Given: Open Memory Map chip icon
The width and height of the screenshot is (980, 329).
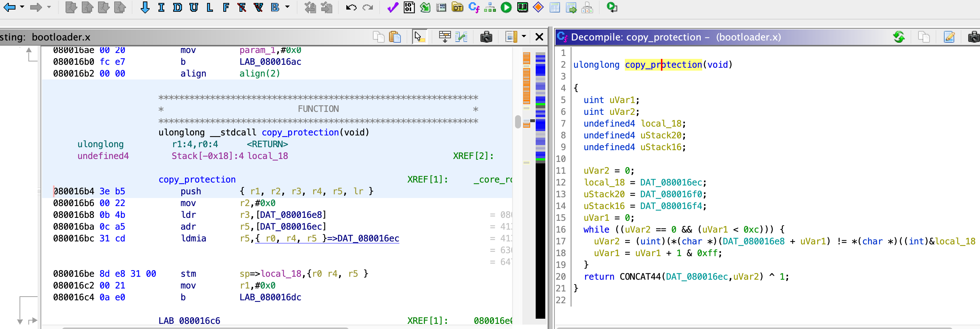Looking at the screenshot, I should (522, 7).
